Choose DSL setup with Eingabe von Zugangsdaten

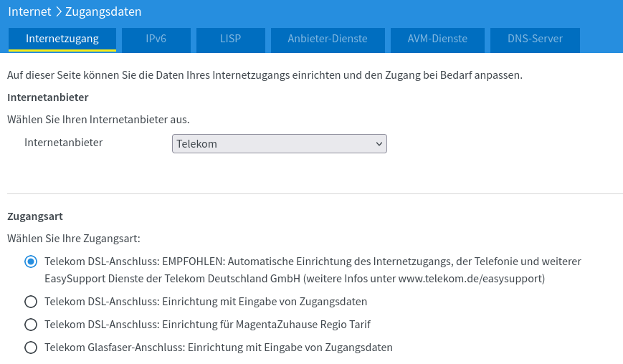click(30, 302)
